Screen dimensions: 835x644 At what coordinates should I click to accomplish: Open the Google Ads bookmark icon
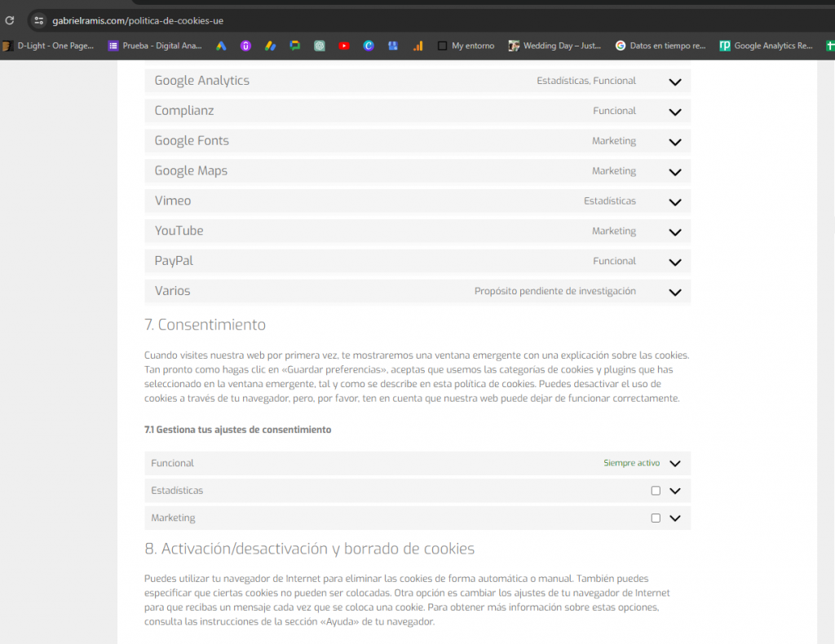(x=220, y=46)
